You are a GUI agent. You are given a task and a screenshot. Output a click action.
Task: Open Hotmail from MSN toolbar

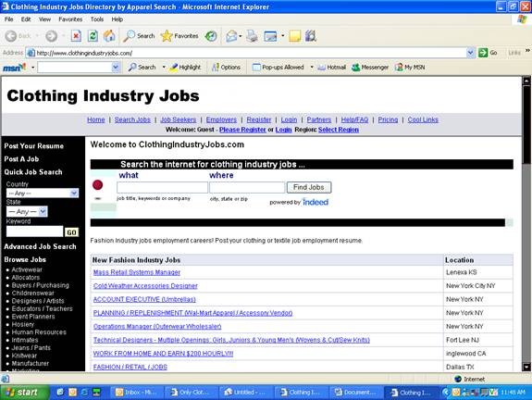coord(331,68)
